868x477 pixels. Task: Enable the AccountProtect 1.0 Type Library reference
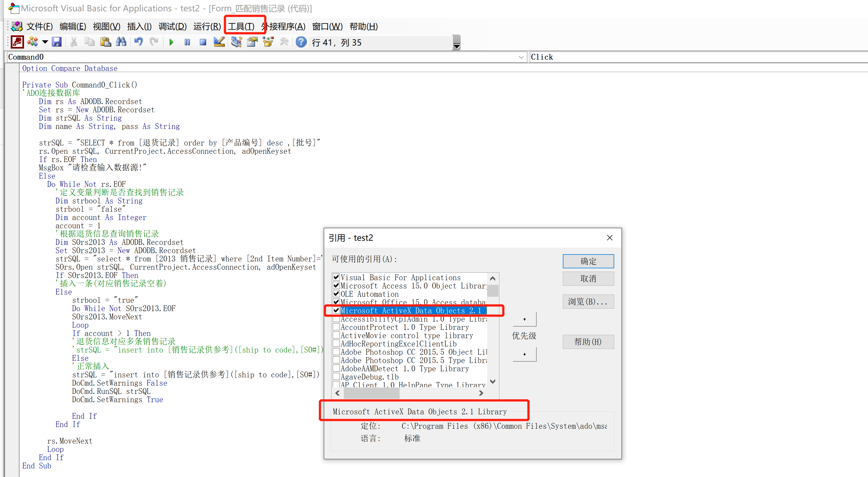(336, 327)
